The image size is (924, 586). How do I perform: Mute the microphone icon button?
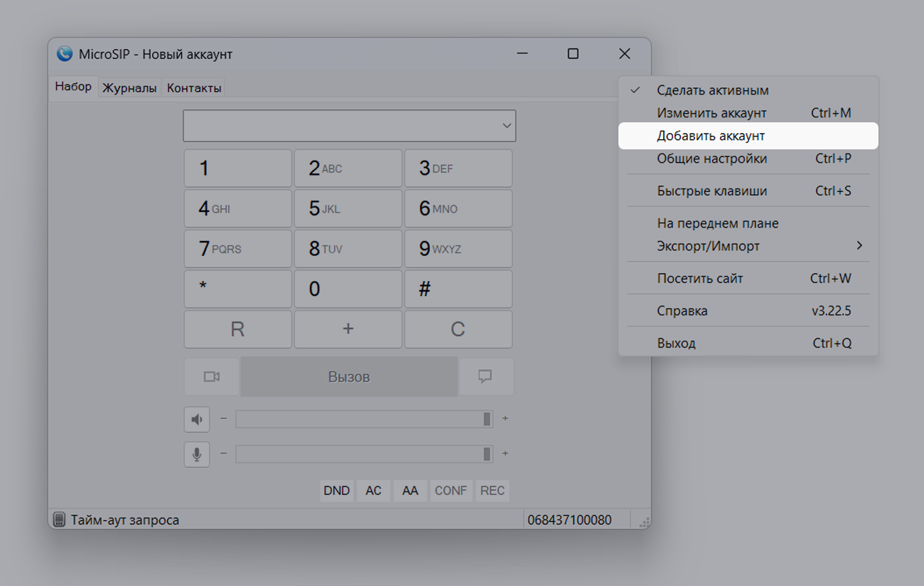[197, 454]
